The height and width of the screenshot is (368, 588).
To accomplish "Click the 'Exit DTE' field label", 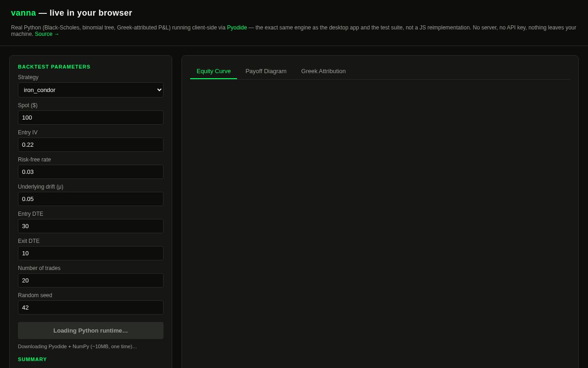I will click(28, 241).
